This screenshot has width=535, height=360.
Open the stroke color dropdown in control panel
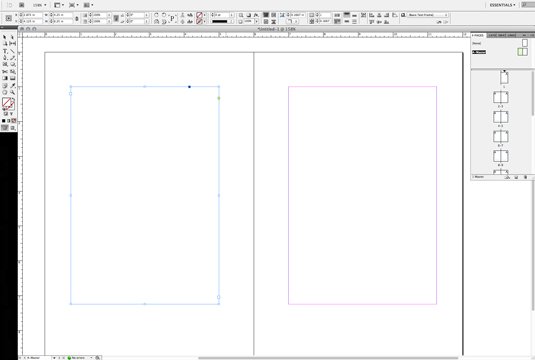205,21
